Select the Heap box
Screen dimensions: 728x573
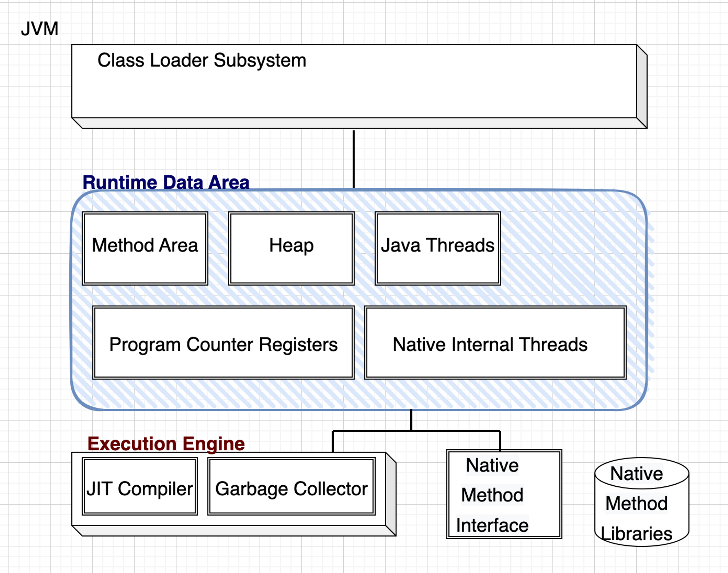click(x=291, y=248)
